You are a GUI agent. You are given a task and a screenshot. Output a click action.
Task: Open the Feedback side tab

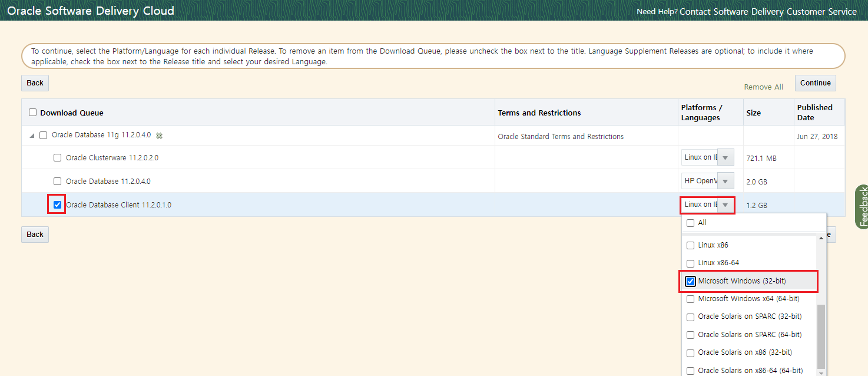pos(862,206)
